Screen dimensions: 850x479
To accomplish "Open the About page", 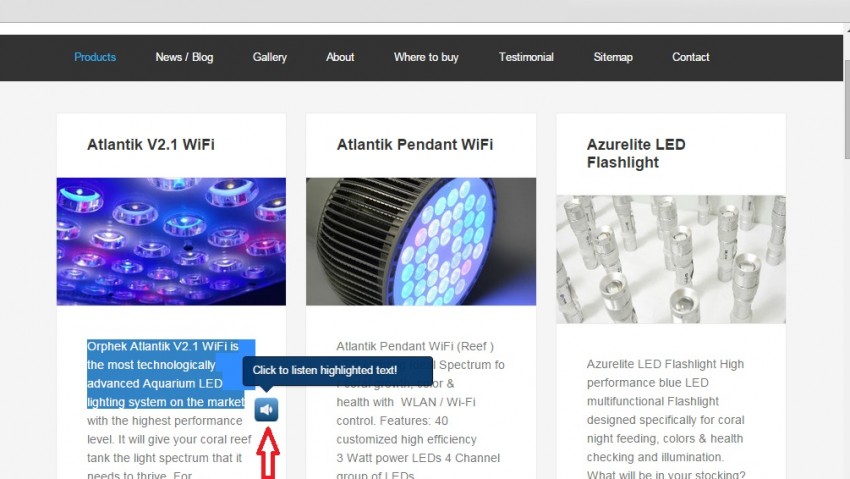I will tap(340, 57).
